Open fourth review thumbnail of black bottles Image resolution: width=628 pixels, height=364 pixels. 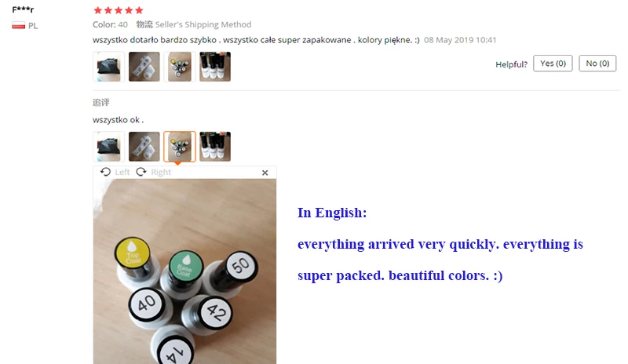(x=215, y=67)
